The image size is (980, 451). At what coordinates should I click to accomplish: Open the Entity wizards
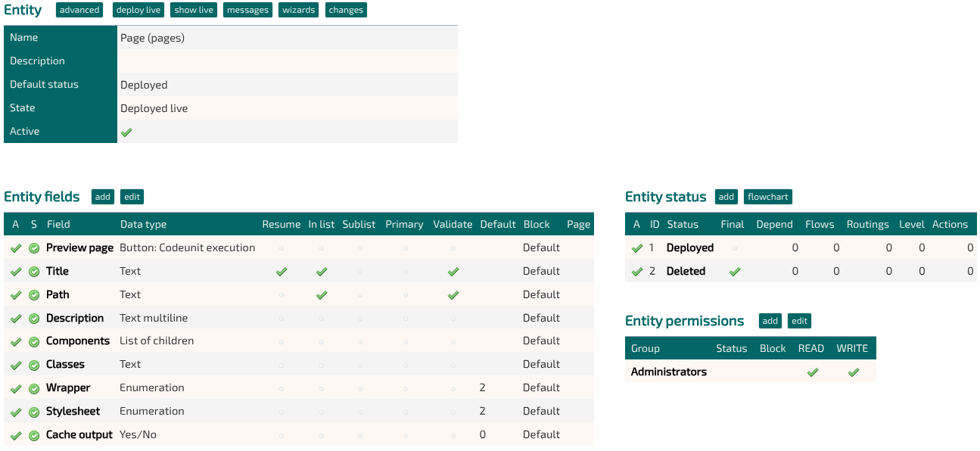pos(299,10)
